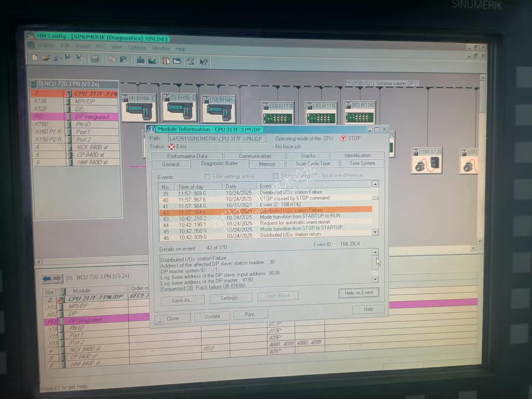
Task: Select the (30) BI1150 slave icon
Action: 321,113
